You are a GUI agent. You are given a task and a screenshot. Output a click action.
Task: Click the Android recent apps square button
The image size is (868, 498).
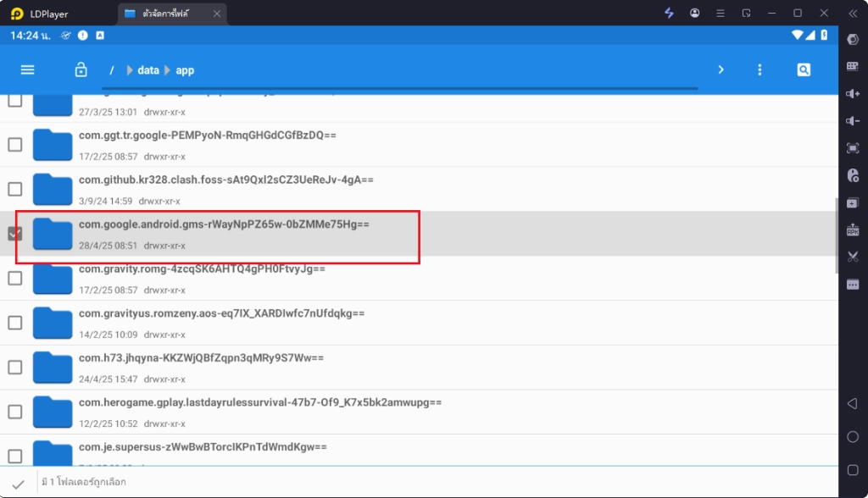pos(853,470)
